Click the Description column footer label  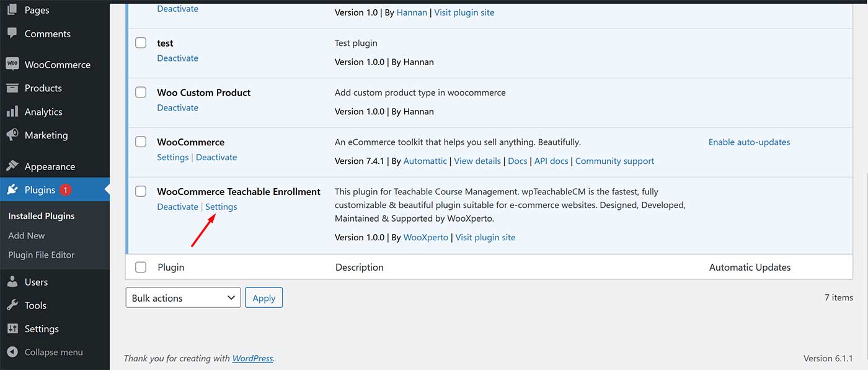[360, 267]
